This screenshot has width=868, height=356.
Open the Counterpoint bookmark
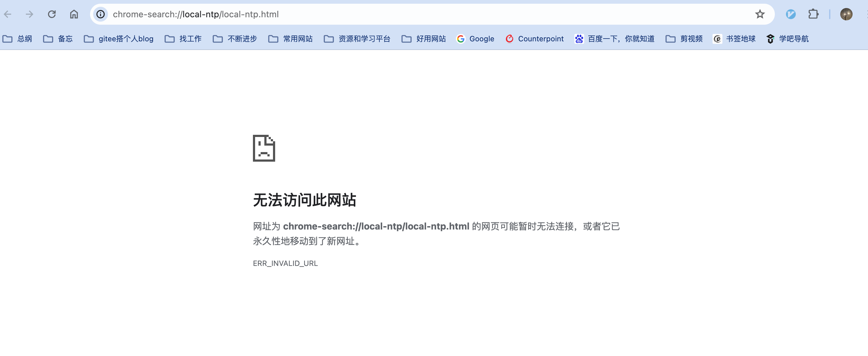[535, 39]
